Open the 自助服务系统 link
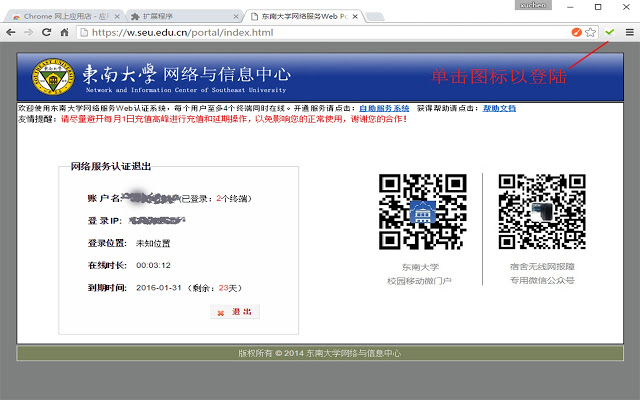Viewport: 640px width, 400px height. 384,108
